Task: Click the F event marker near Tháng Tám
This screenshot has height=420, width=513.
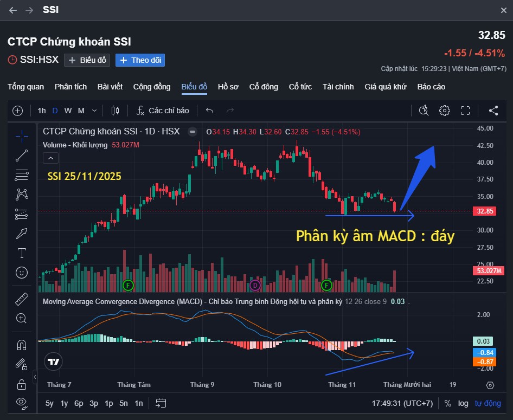Action: point(128,286)
